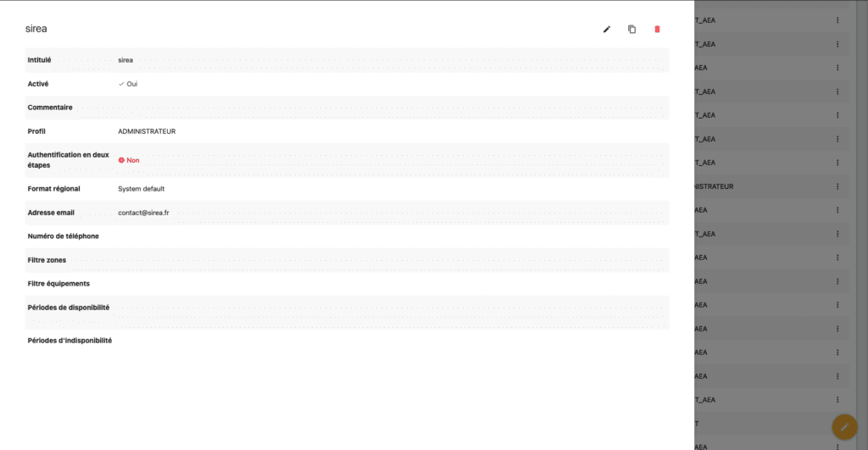Select the Intitulé field label
868x450 pixels.
(40, 60)
